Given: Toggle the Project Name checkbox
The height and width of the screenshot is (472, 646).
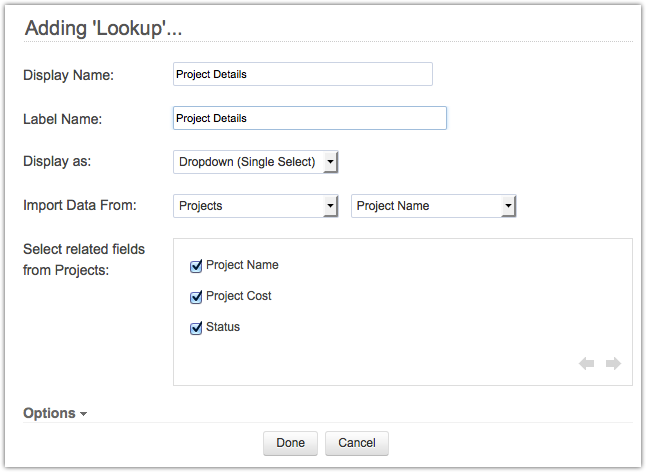Looking at the screenshot, I should [x=196, y=266].
